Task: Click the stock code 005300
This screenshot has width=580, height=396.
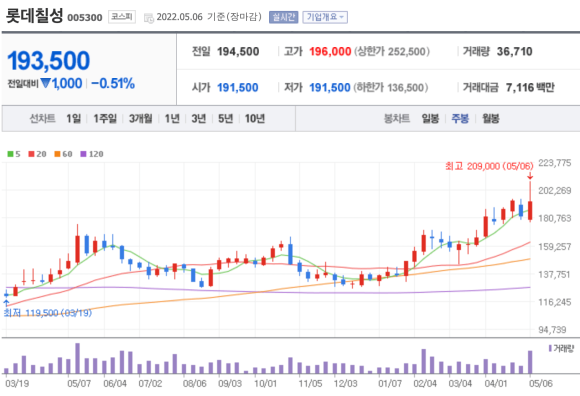Action: point(85,17)
